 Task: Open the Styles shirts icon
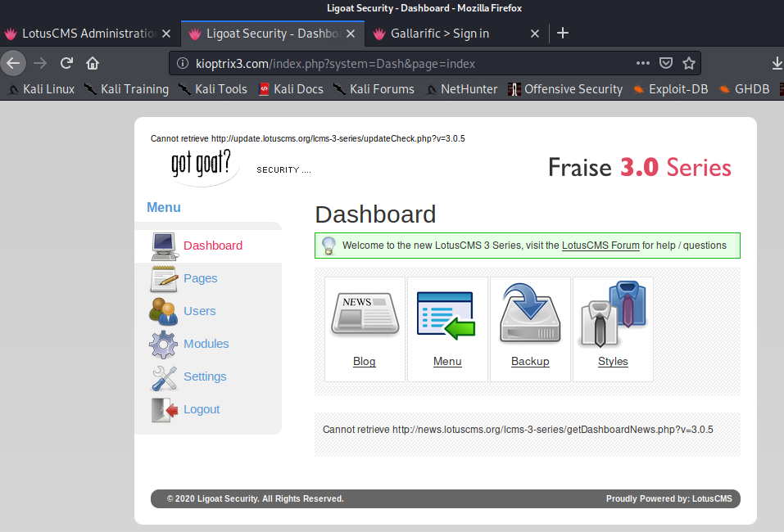coord(613,314)
